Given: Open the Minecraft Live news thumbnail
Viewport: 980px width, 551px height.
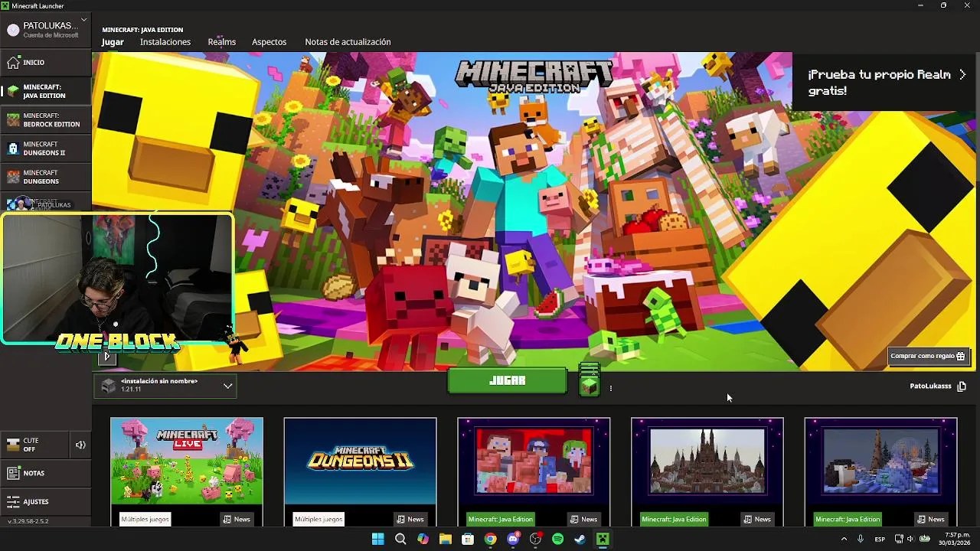Looking at the screenshot, I should (x=187, y=461).
